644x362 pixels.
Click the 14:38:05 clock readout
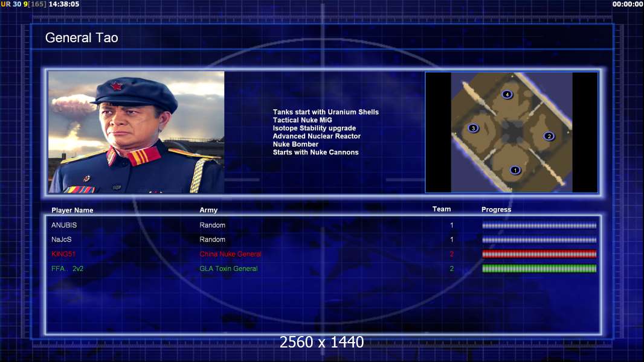pyautogui.click(x=64, y=4)
